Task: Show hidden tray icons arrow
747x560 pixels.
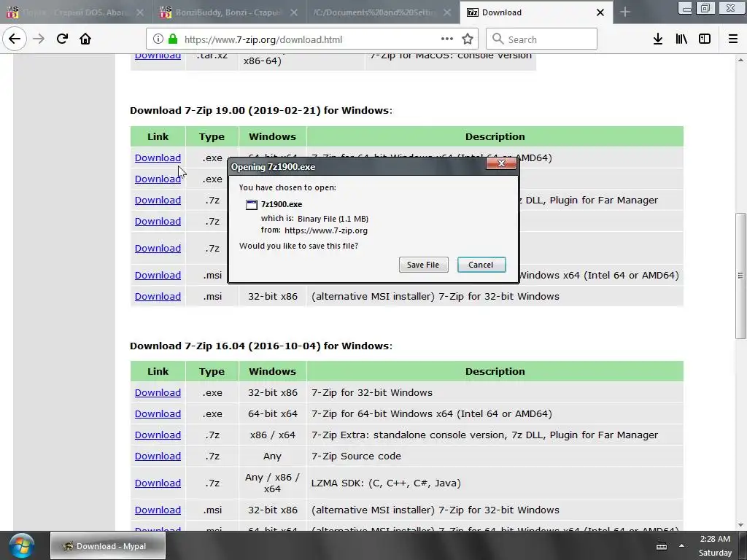Action: point(682,545)
